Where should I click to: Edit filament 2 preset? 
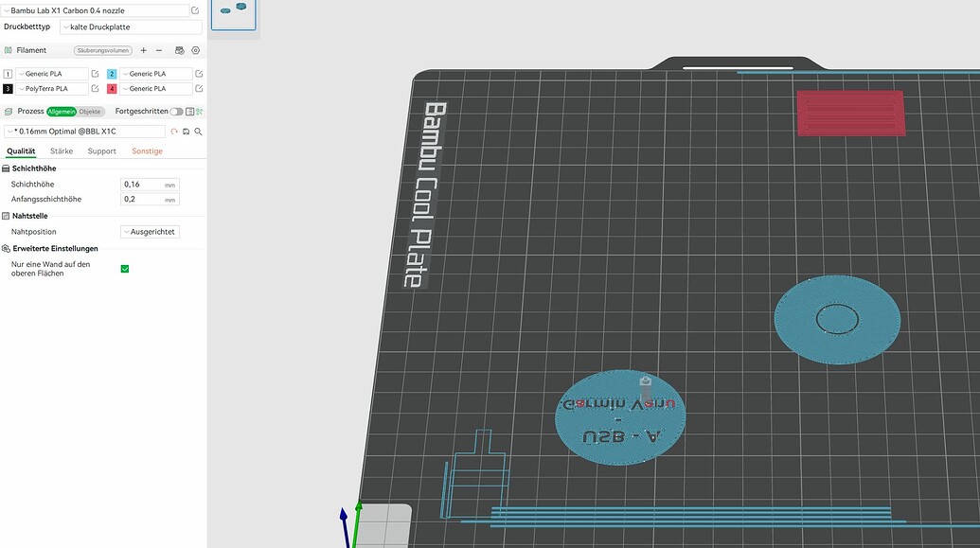(x=199, y=74)
